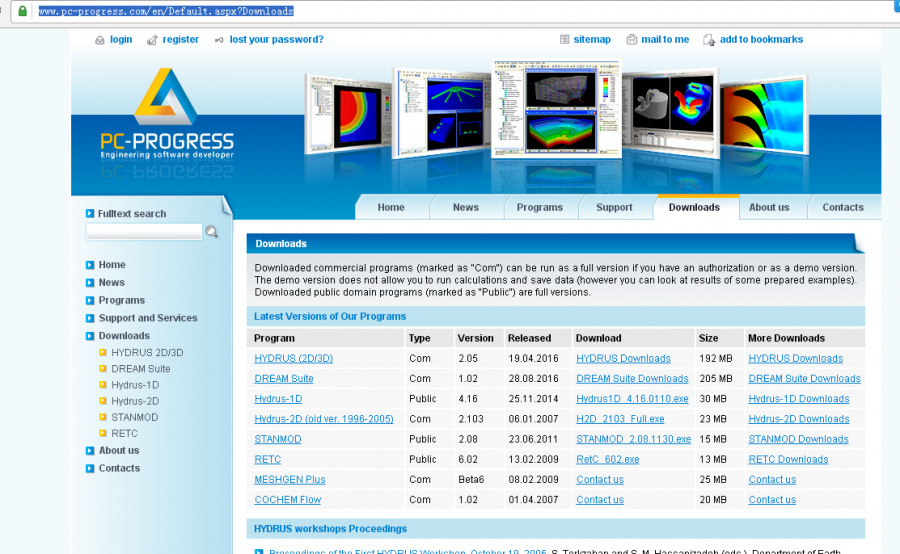
Task: Open HYDRUS Downloads in Download column
Action: 623,358
